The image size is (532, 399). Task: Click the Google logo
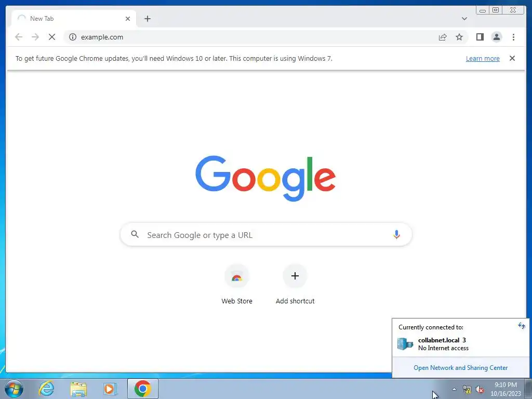(265, 179)
